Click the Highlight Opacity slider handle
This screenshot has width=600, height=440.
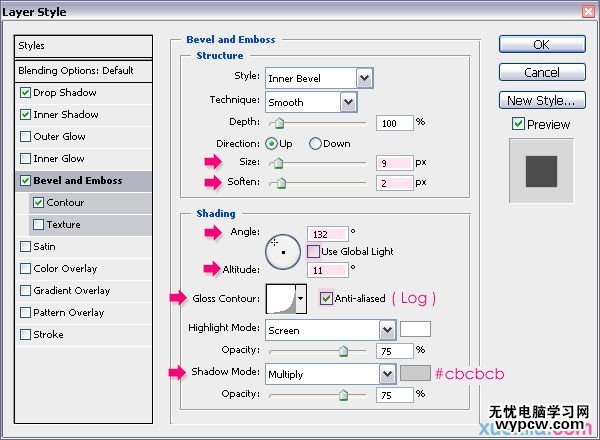click(x=344, y=351)
